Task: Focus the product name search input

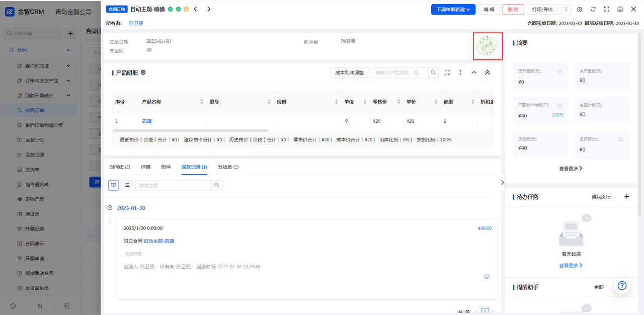Action: [x=400, y=72]
